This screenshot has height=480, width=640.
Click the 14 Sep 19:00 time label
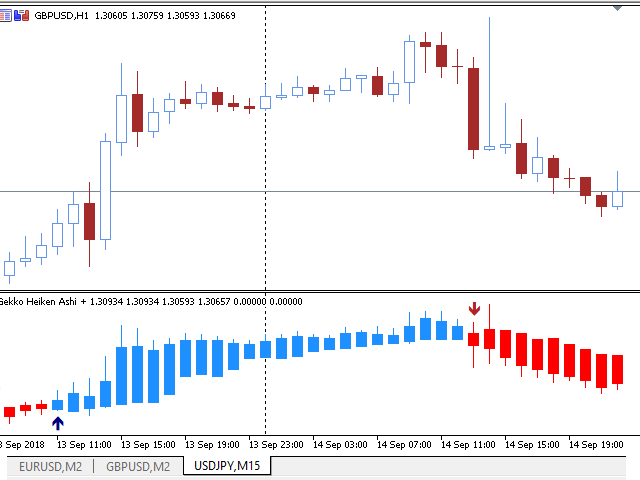pos(596,444)
